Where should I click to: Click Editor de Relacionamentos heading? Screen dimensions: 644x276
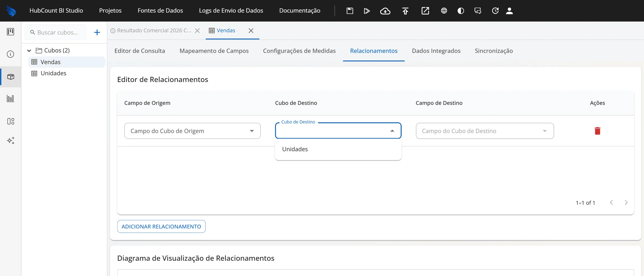[x=163, y=80]
